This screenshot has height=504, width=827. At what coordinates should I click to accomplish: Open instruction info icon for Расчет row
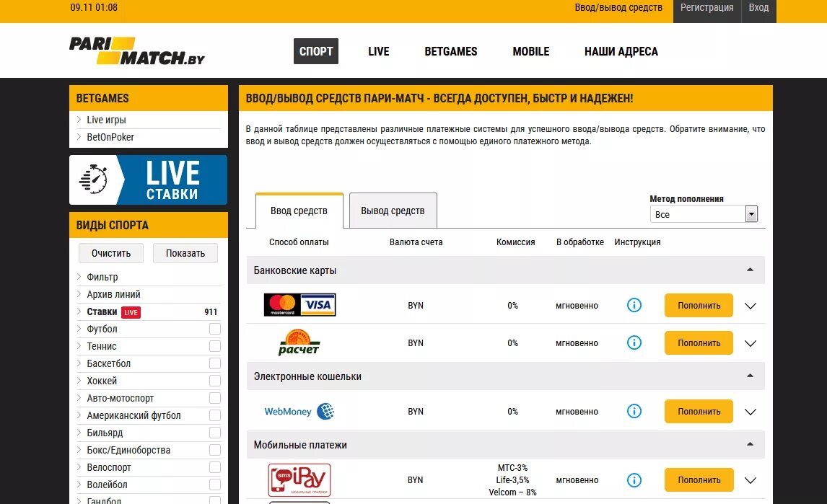pos(634,342)
